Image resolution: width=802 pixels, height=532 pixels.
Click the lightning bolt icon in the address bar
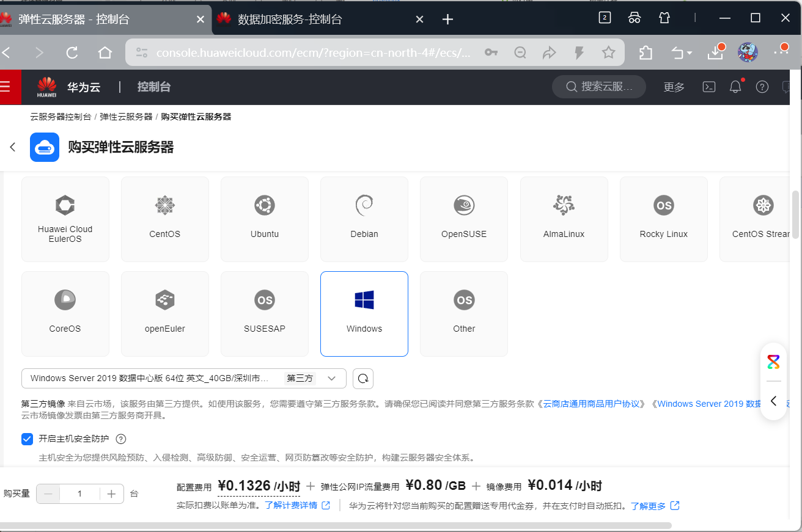(579, 53)
